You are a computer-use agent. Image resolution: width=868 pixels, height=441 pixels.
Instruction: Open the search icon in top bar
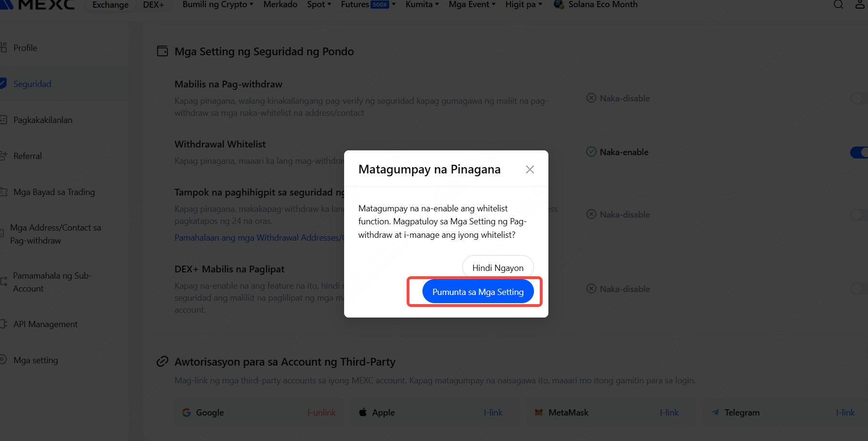(838, 4)
